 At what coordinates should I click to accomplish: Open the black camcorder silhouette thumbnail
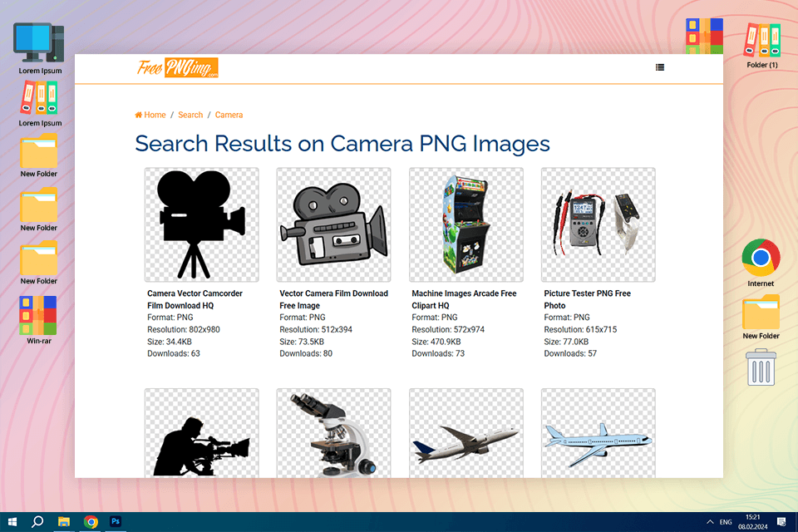[x=201, y=224]
